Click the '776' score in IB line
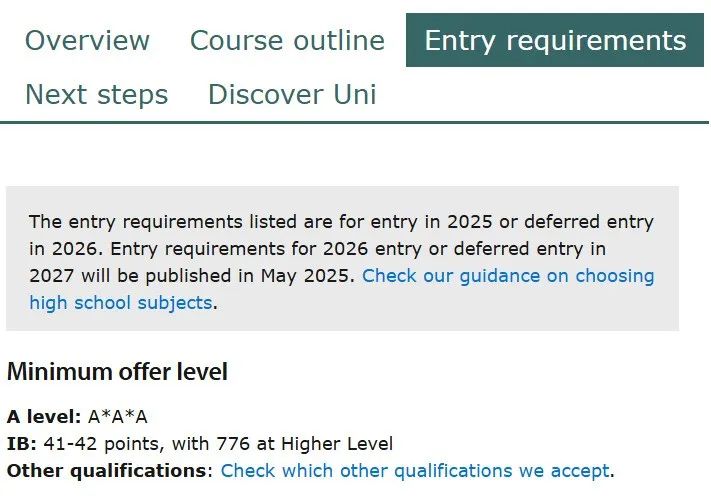 pyautogui.click(x=233, y=443)
